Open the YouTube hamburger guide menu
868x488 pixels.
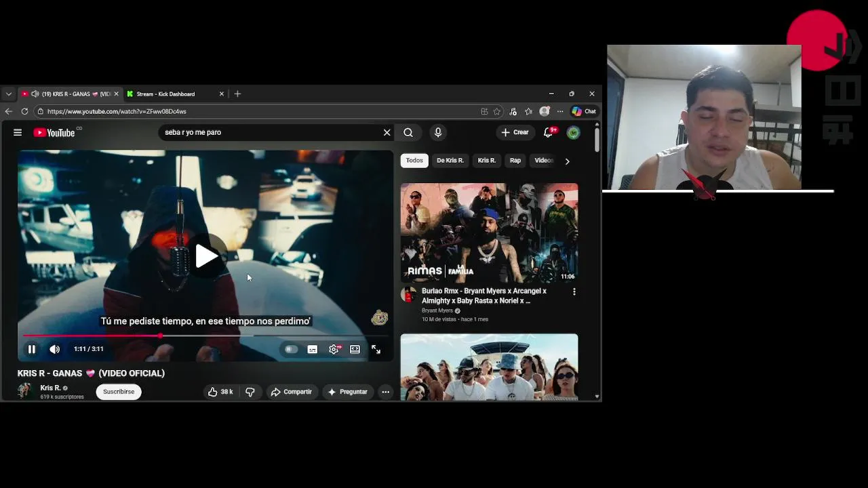click(x=18, y=133)
